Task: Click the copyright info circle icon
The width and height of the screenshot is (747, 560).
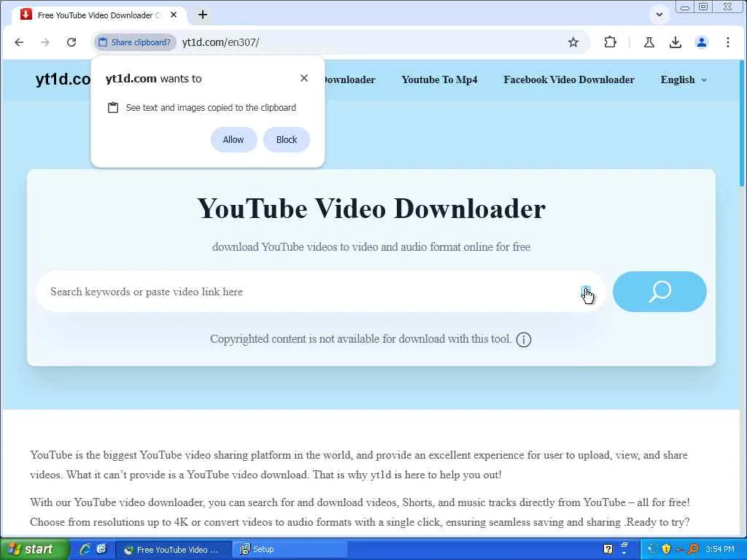Action: (524, 340)
